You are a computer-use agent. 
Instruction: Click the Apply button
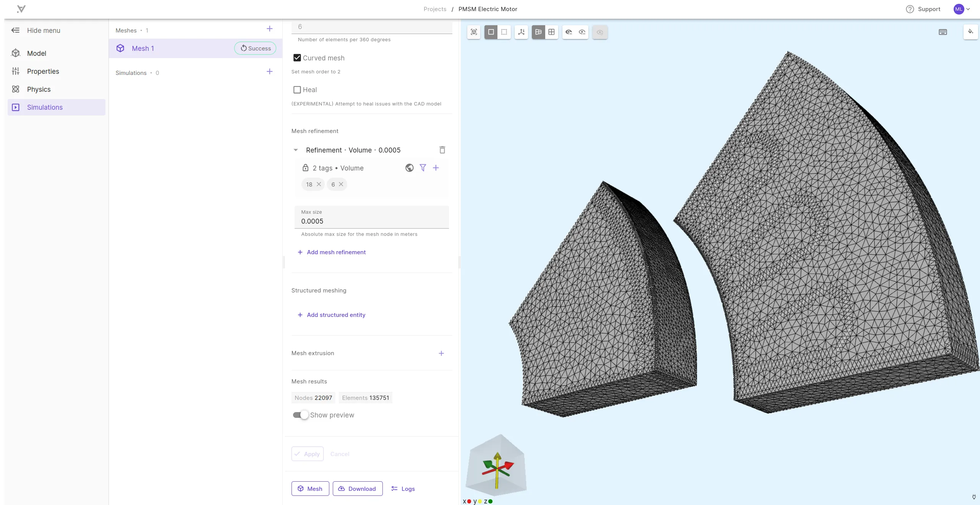[x=308, y=454]
